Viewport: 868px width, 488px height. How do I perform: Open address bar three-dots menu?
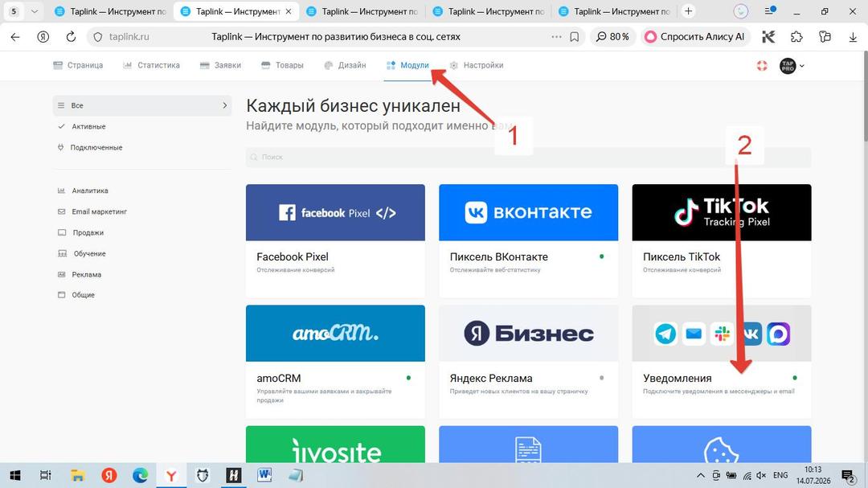point(556,37)
